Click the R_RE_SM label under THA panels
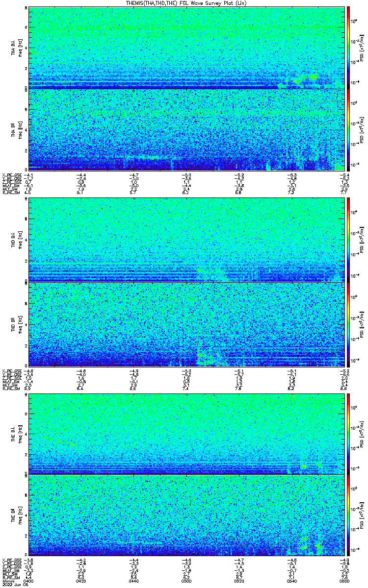Image resolution: width=368 pixels, height=588 pixels. [11, 193]
